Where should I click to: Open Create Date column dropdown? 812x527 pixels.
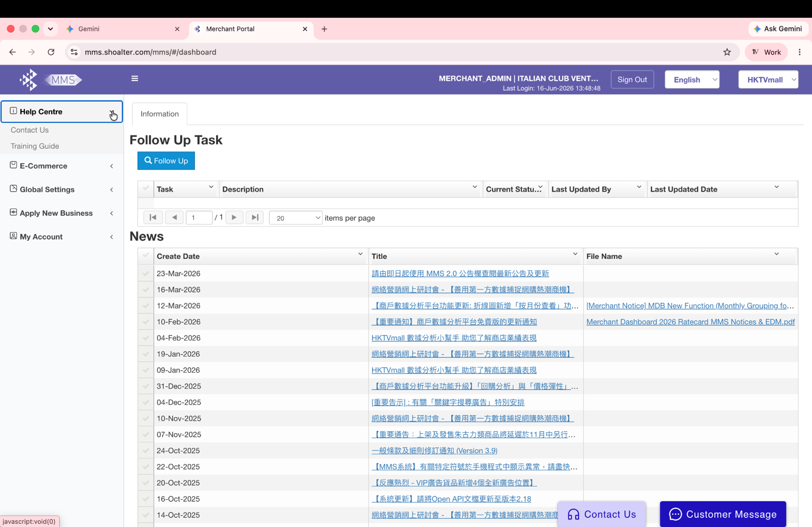[x=360, y=254]
